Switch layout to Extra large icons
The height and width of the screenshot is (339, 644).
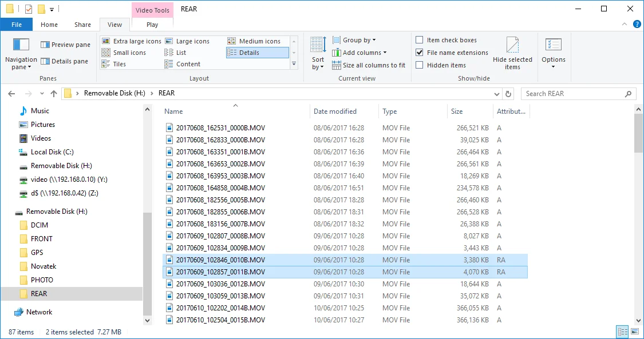point(132,41)
